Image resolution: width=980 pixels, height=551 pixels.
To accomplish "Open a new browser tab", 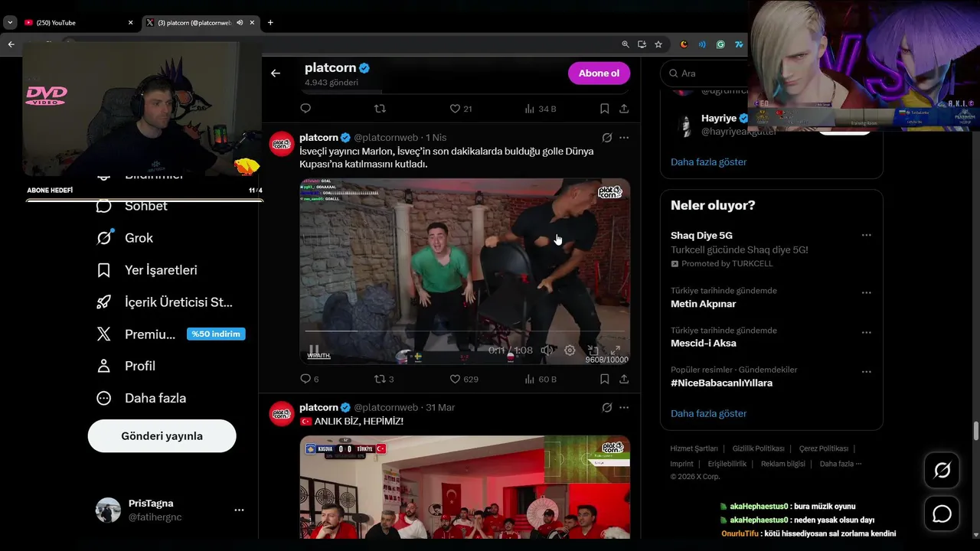I will [x=270, y=22].
